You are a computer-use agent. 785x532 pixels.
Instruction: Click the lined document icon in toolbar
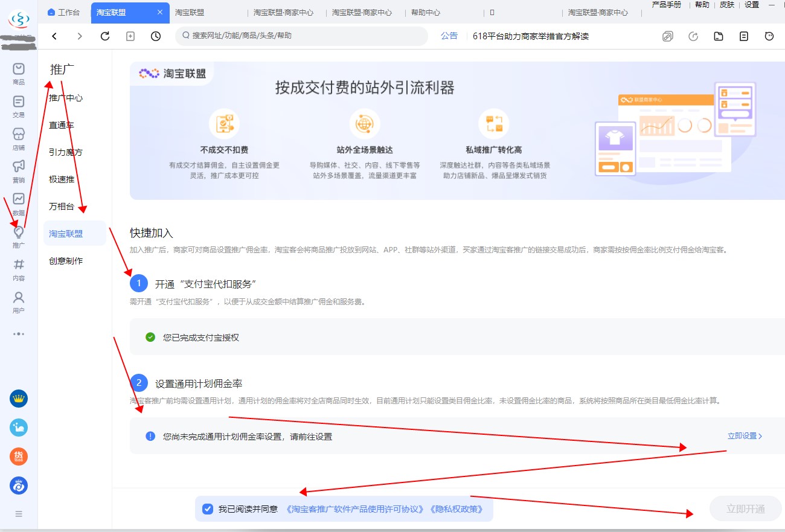(744, 36)
